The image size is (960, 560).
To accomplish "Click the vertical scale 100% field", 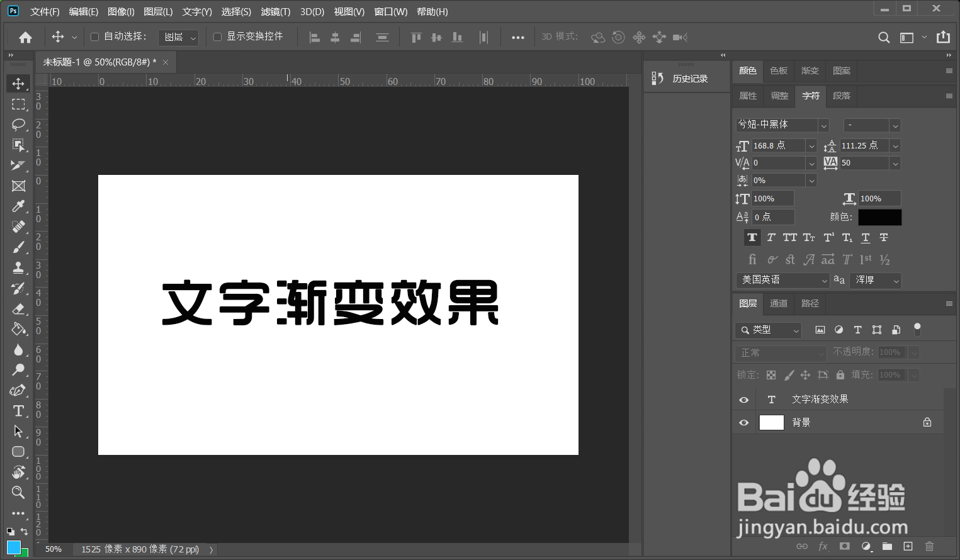I will pos(772,199).
